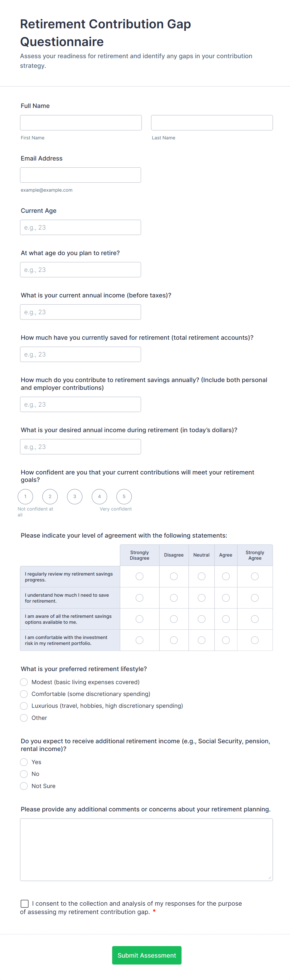Screen dimensions: 290x980
Task: Pick Strongly Agree for investment risk comfort
Action: (254, 640)
